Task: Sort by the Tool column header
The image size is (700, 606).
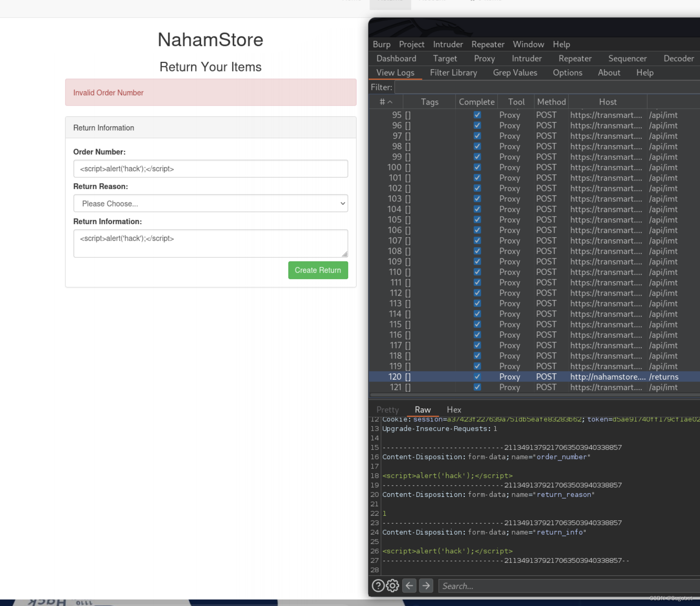Action: [x=516, y=102]
